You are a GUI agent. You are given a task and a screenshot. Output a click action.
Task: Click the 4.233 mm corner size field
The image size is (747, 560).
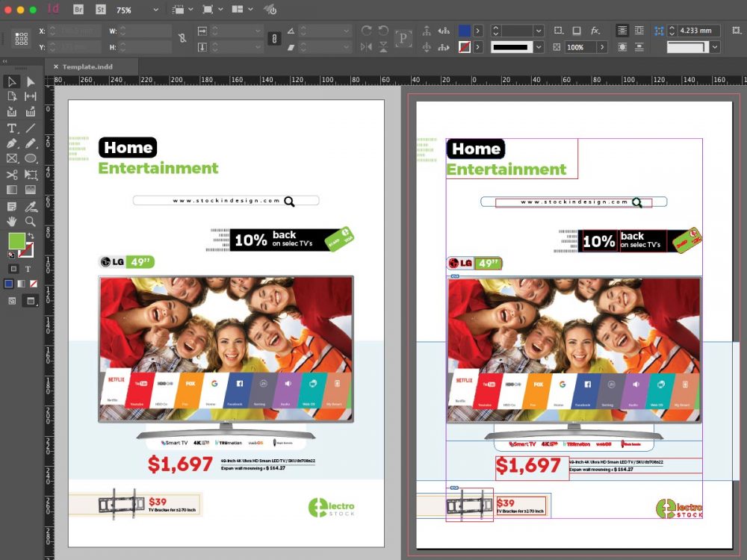[x=698, y=31]
